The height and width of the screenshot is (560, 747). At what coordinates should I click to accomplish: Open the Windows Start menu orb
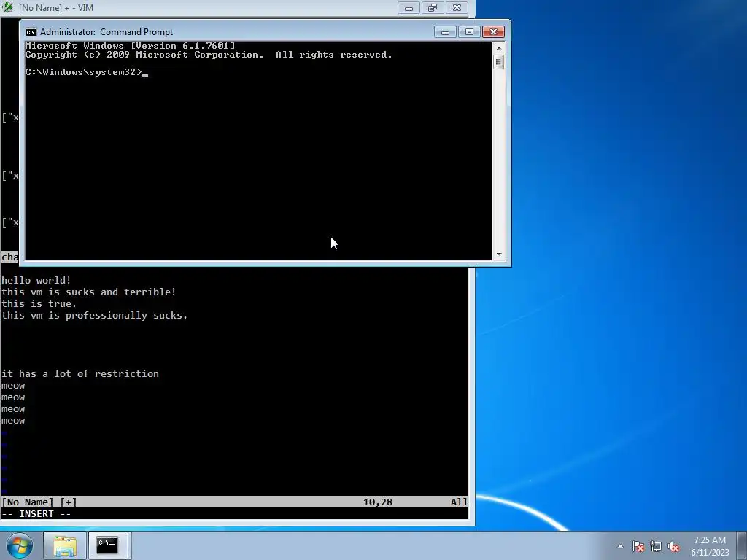coord(20,545)
